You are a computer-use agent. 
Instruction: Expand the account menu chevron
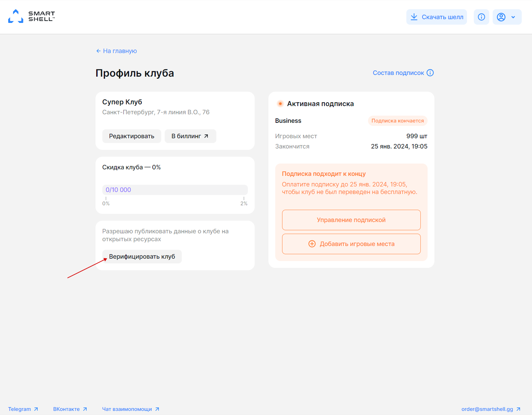pos(513,17)
